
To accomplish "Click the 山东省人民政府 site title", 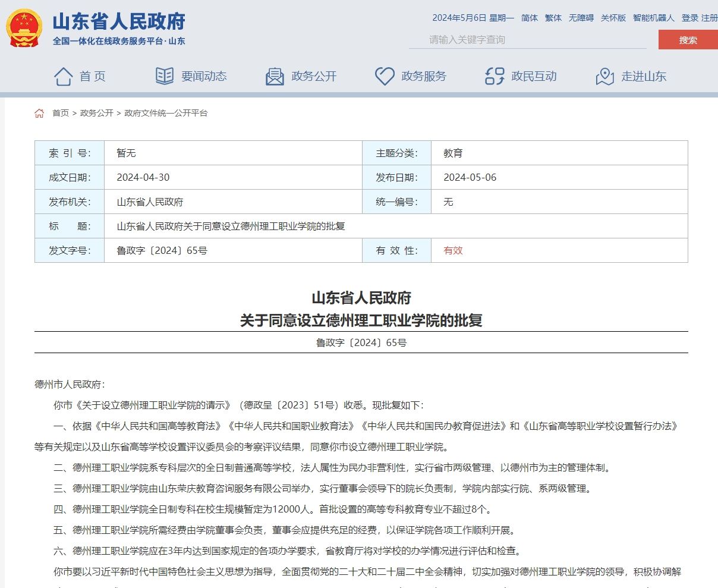I will point(119,21).
